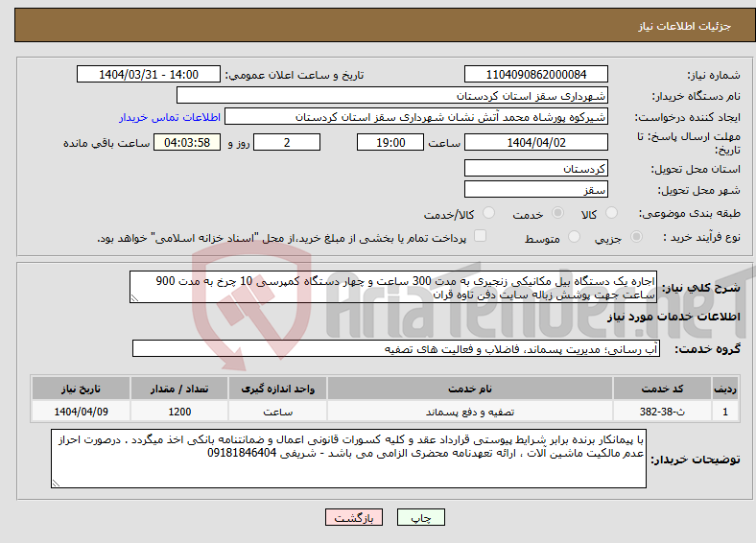The height and width of the screenshot is (543, 756).
Task: Click row number cell 1
Action: 725,412
